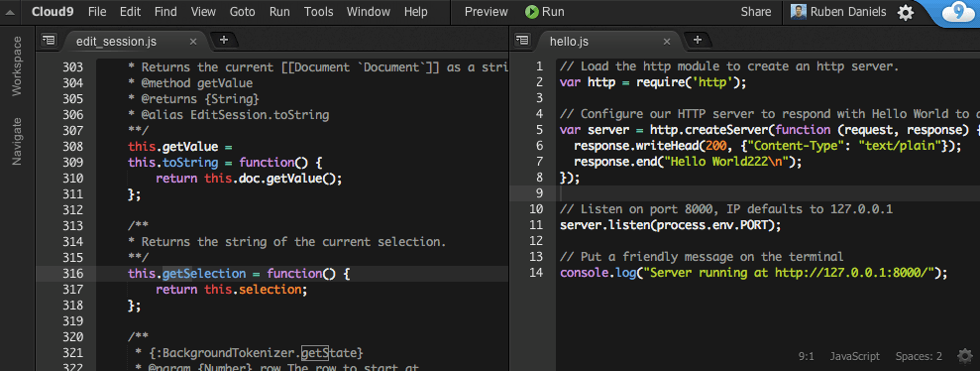Click the word getSelection on line 316
The width and height of the screenshot is (980, 371).
point(204,274)
